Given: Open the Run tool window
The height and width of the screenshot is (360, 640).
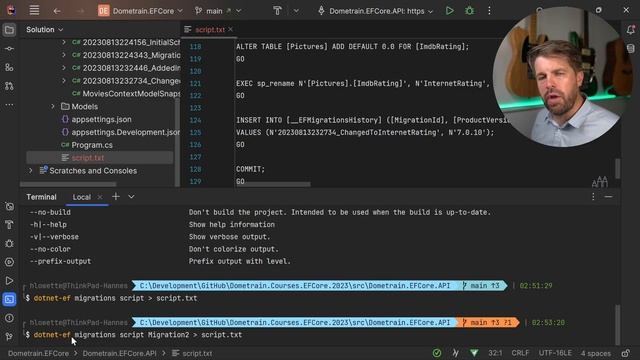Looking at the screenshot, I should (x=9, y=281).
